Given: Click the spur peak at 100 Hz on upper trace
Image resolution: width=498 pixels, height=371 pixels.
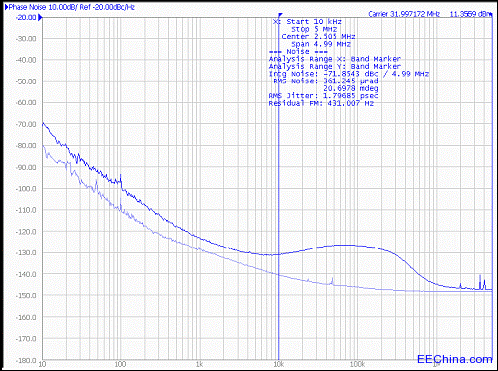Looking at the screenshot, I should click(120, 176).
